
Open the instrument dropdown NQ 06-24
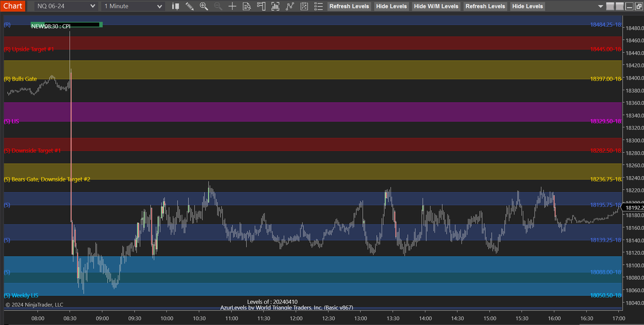(66, 6)
